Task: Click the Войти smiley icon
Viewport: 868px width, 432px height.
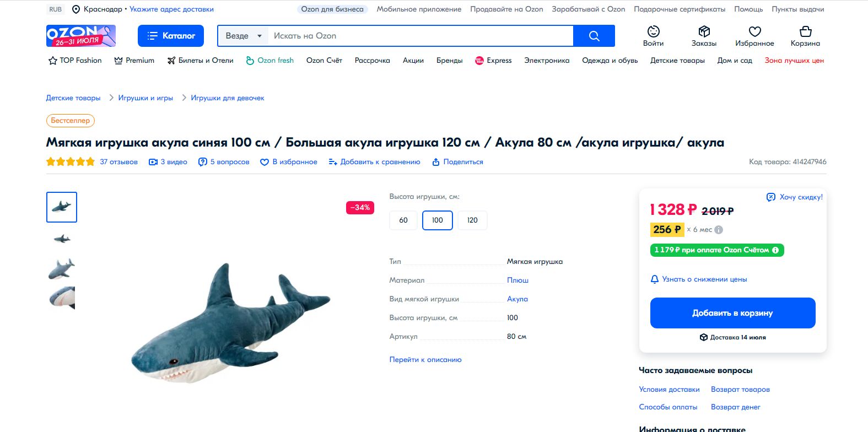Action: point(653,31)
